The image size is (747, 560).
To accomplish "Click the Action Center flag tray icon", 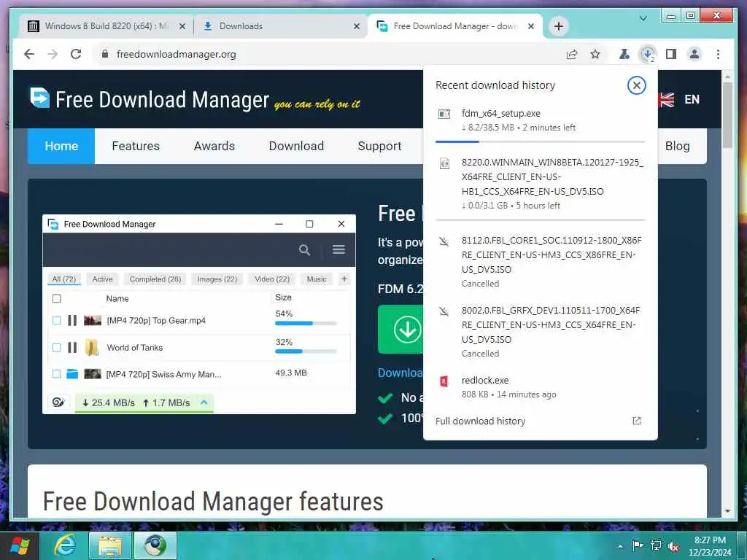I will click(x=637, y=545).
